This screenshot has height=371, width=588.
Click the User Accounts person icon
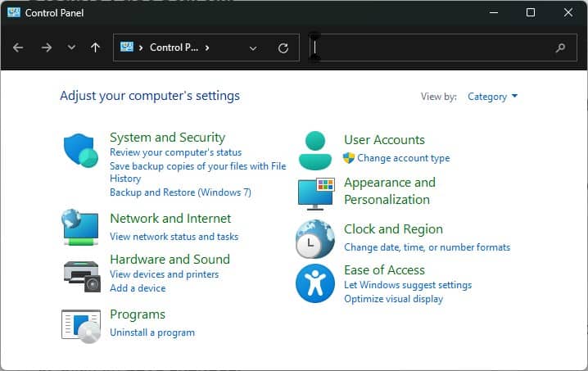[x=315, y=151]
